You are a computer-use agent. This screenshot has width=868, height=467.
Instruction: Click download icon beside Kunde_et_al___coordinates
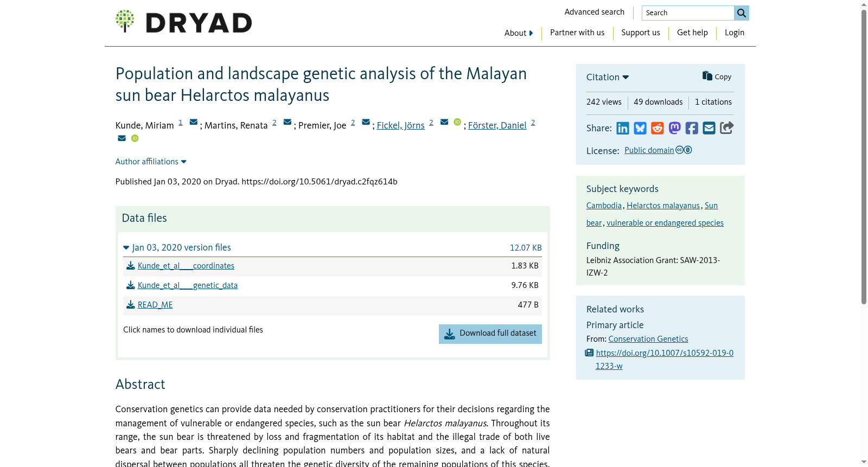131,266
